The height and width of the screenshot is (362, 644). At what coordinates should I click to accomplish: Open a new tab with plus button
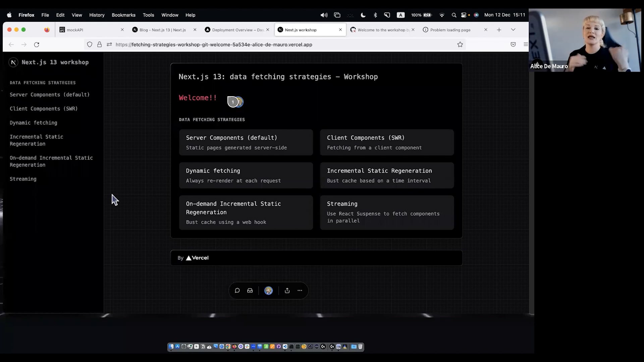tap(499, 30)
